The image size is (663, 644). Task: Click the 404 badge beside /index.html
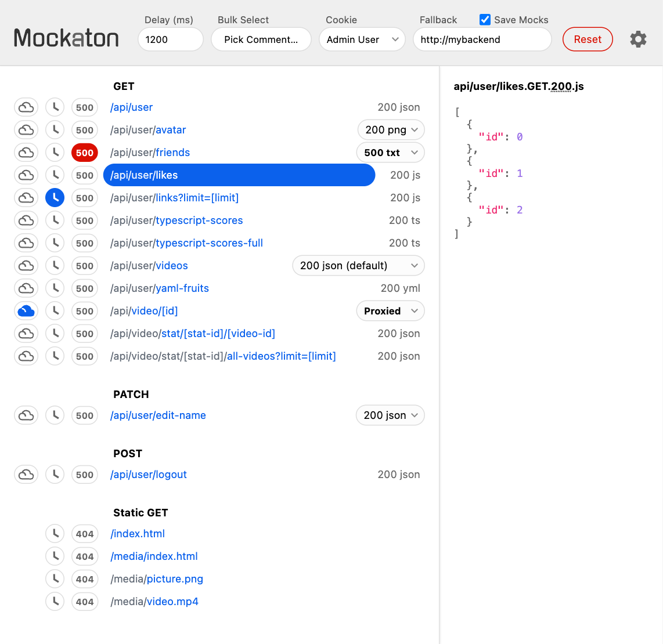coord(85,533)
